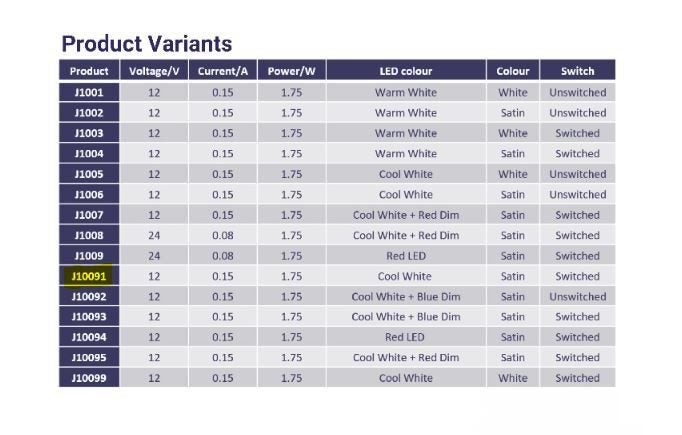The width and height of the screenshot is (682, 435).
Task: Click the Unswitched cell in row J1006
Action: click(577, 195)
